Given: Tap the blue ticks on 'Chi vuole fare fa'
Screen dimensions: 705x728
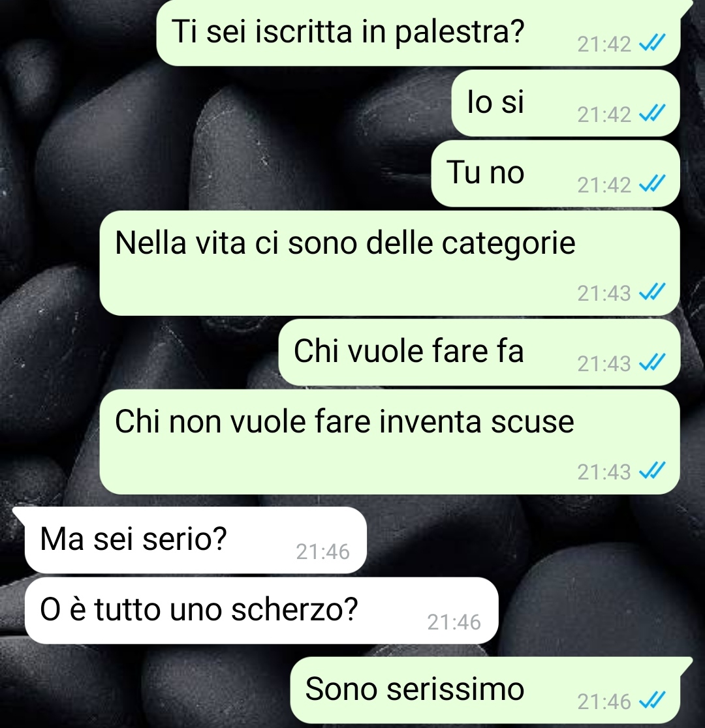Looking at the screenshot, I should 653,363.
